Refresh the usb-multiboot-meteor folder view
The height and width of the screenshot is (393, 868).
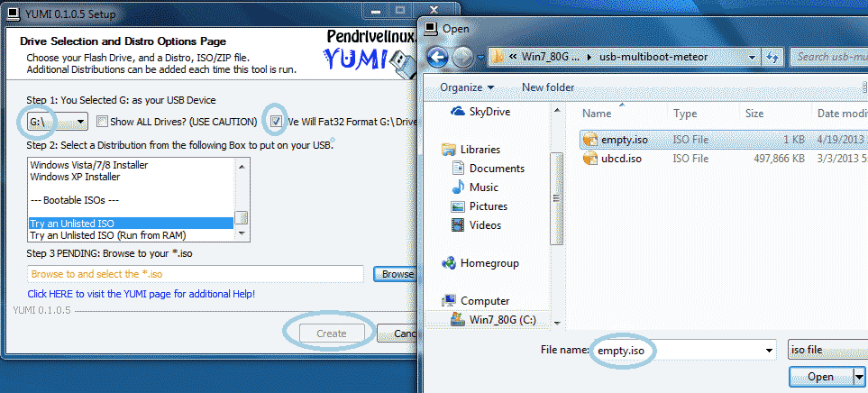coord(772,57)
